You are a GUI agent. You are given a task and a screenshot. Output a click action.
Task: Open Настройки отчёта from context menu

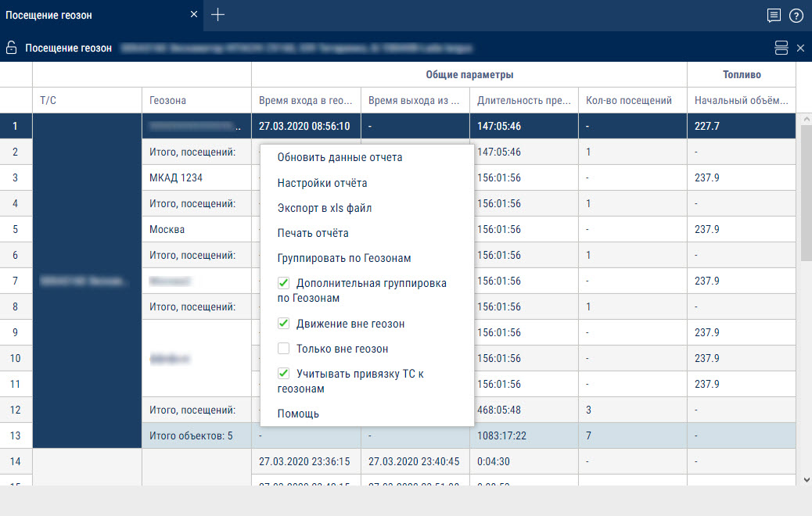coord(322,183)
